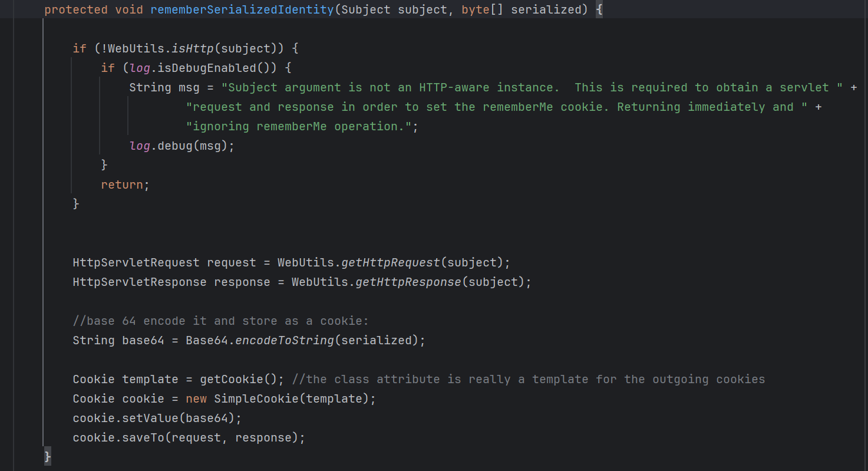This screenshot has width=868, height=471.
Task: Click 'Cookie template' variable declaration
Action: tap(126, 379)
